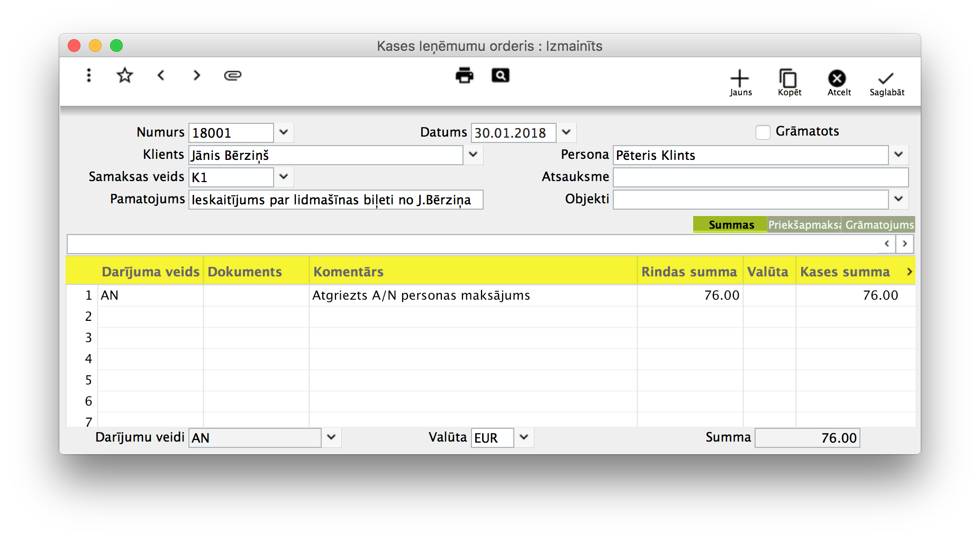
Task: Cancel changes with Atcelt
Action: [x=838, y=83]
